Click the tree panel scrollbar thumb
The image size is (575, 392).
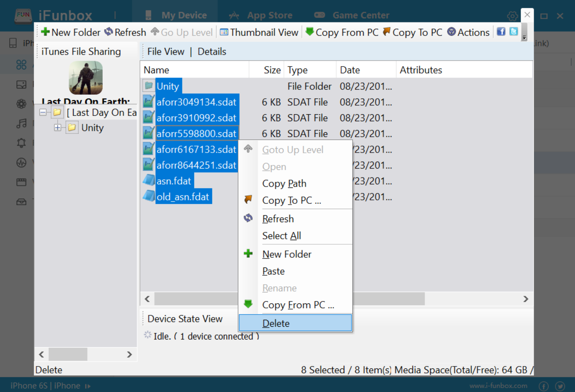[x=68, y=354]
